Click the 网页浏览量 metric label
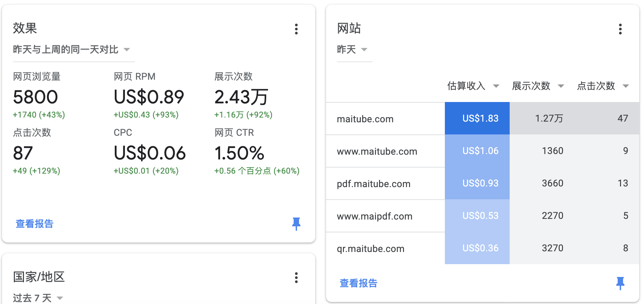This screenshot has width=644, height=304. (x=36, y=77)
